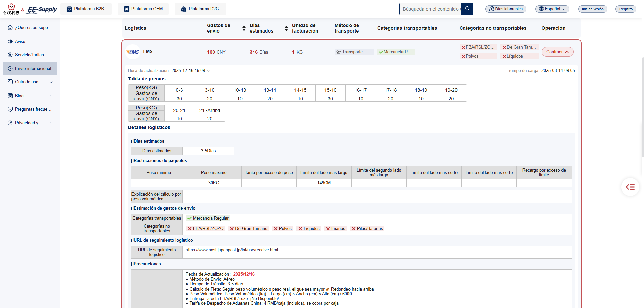Screen dimensions: 644x308
Task: Open the Aviso sidebar item
Action: pos(30,41)
